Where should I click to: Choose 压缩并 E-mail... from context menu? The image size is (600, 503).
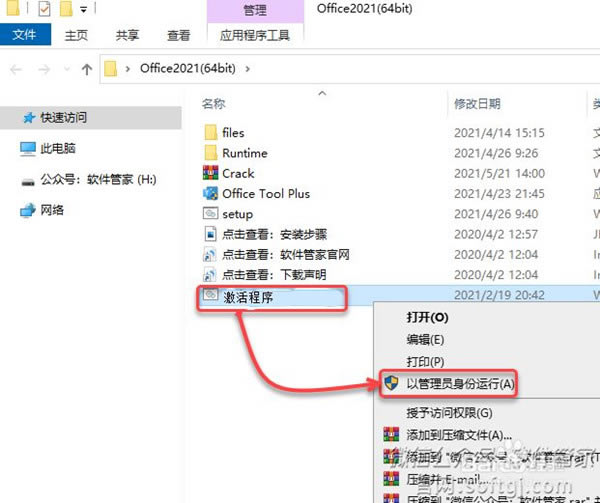[448, 479]
